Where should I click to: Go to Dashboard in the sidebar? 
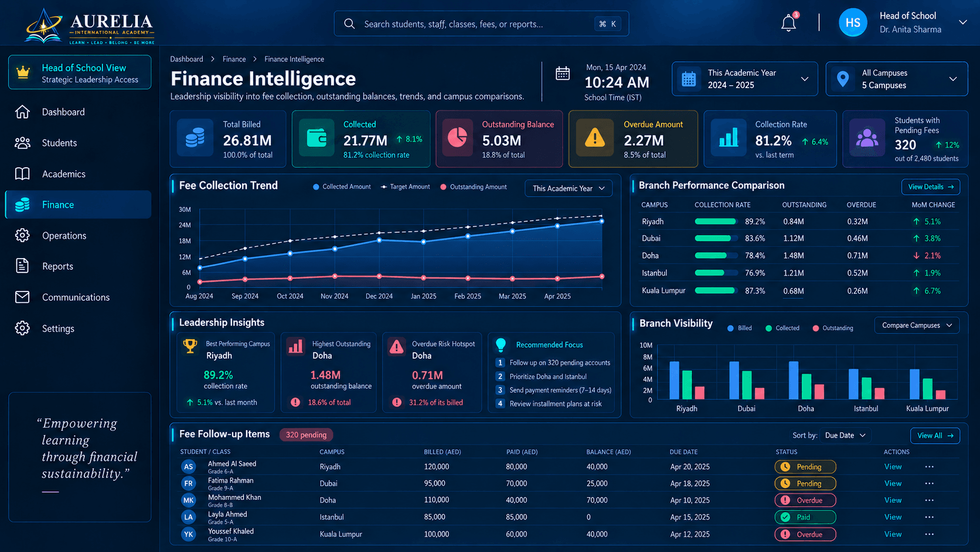tap(79, 111)
